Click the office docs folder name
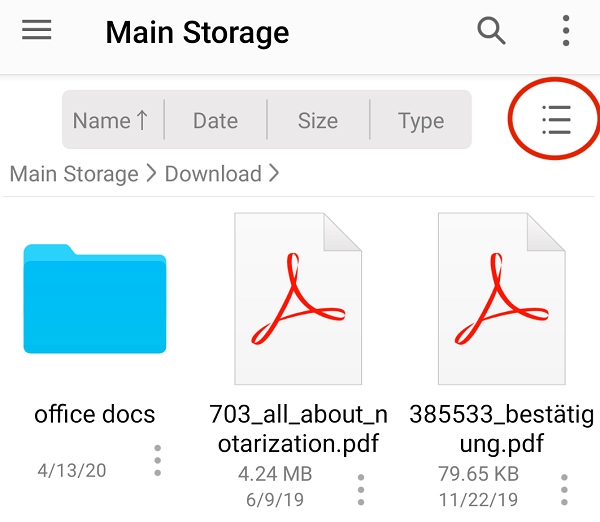This screenshot has height=522, width=600. [x=95, y=414]
